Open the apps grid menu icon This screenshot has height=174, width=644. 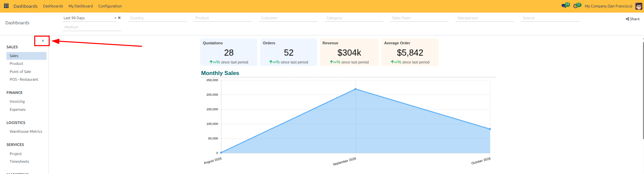pyautogui.click(x=6, y=6)
